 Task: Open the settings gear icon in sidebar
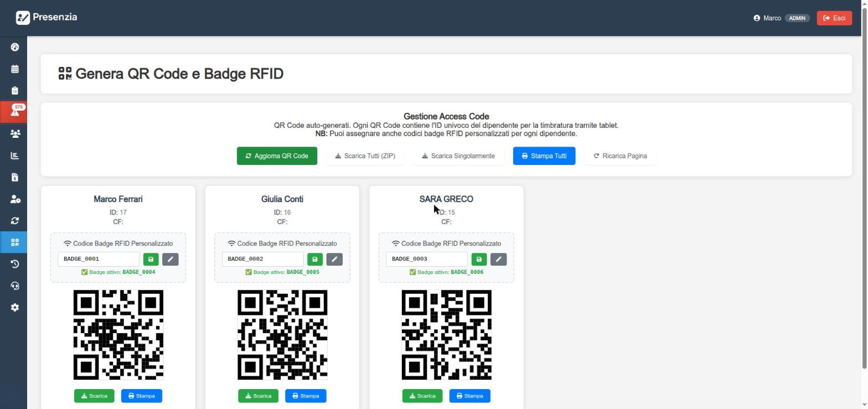coord(15,307)
